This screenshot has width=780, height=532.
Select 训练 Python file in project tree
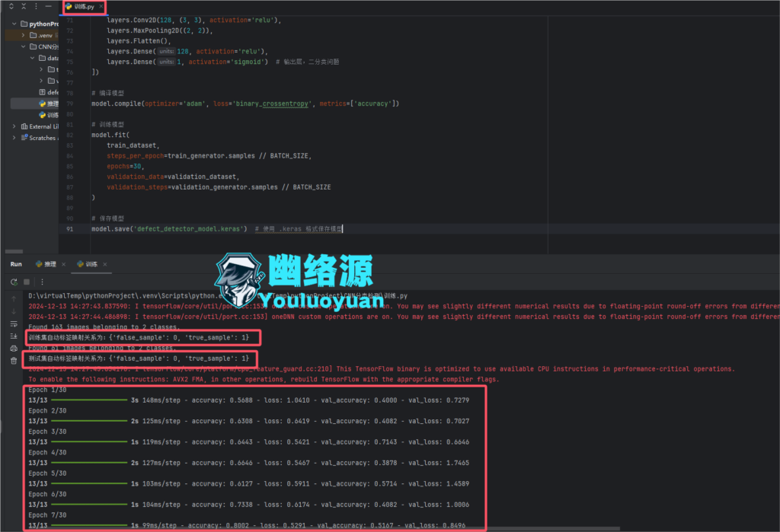[49, 116]
